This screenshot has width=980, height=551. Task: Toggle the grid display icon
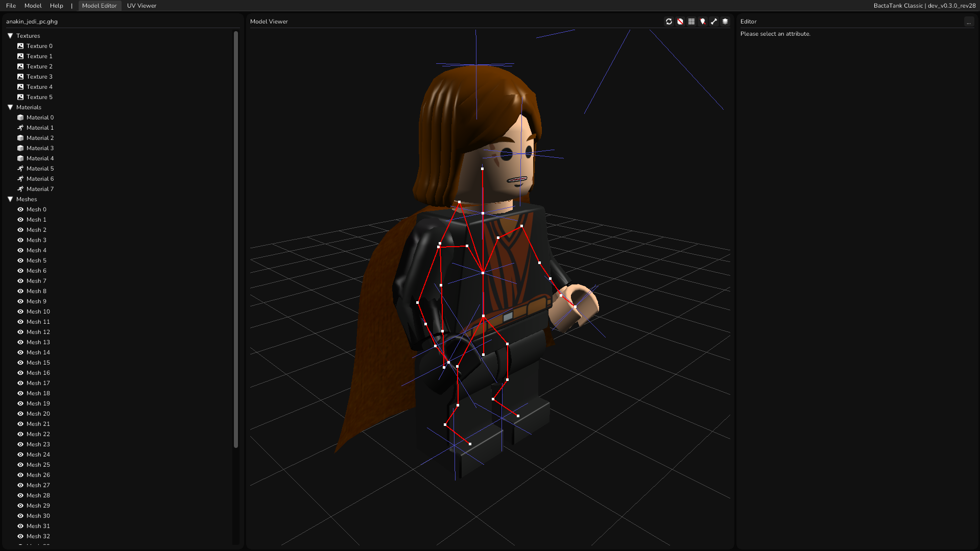[691, 21]
